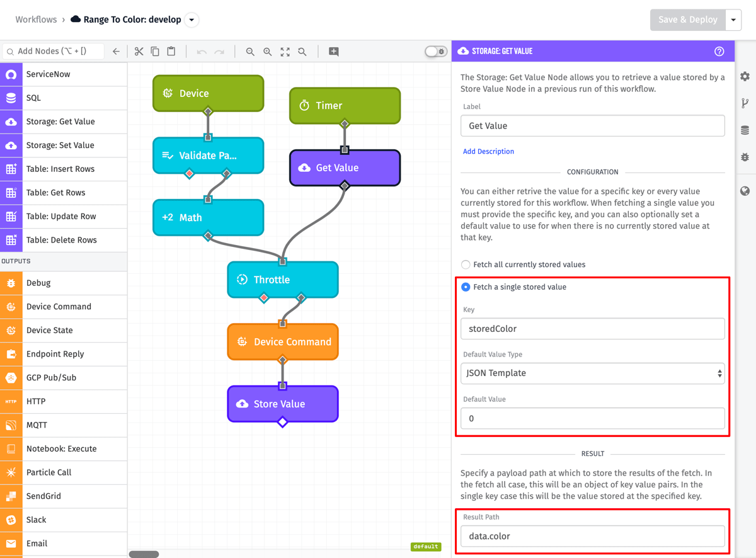This screenshot has width=756, height=558.
Task: Open the settings gear in right sidebar
Action: (745, 76)
